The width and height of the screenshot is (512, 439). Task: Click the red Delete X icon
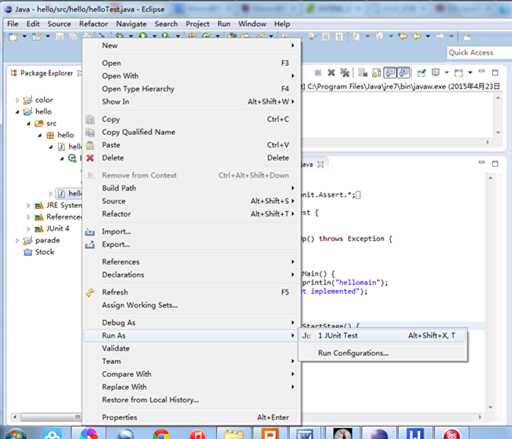(90, 158)
